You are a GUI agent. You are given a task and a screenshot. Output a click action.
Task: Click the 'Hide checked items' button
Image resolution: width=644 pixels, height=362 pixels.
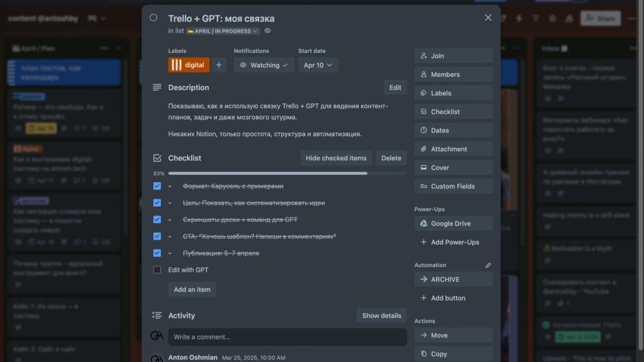(336, 158)
